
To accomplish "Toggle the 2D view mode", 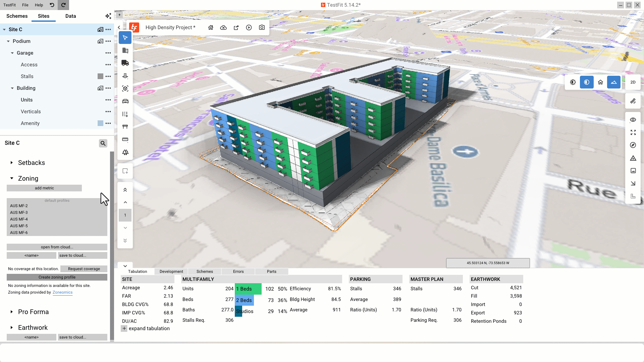I will click(633, 82).
